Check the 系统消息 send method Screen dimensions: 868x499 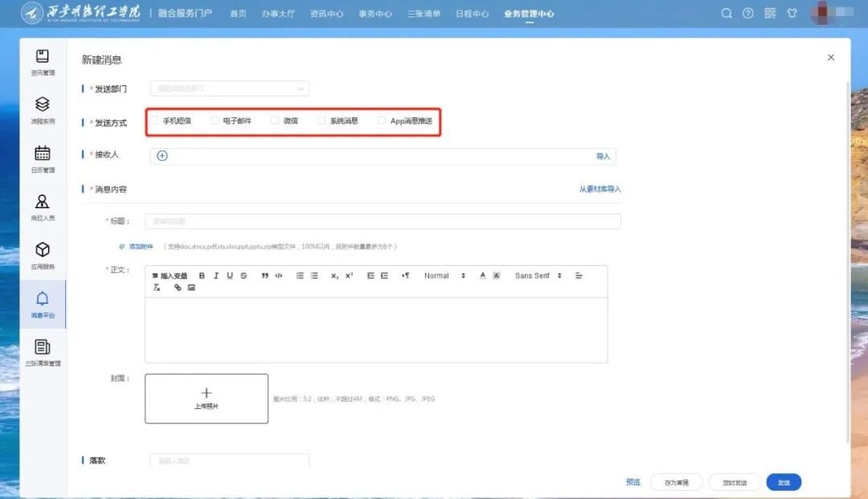(x=321, y=121)
